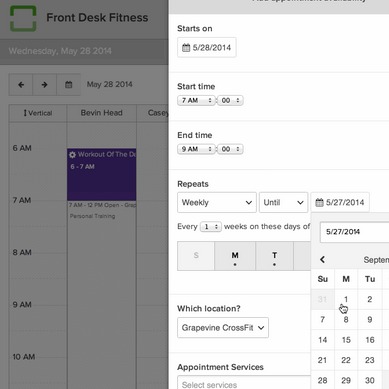The image size is (389, 389).
Task: Click the Front Desk Fitness green logo
Action: [23, 19]
